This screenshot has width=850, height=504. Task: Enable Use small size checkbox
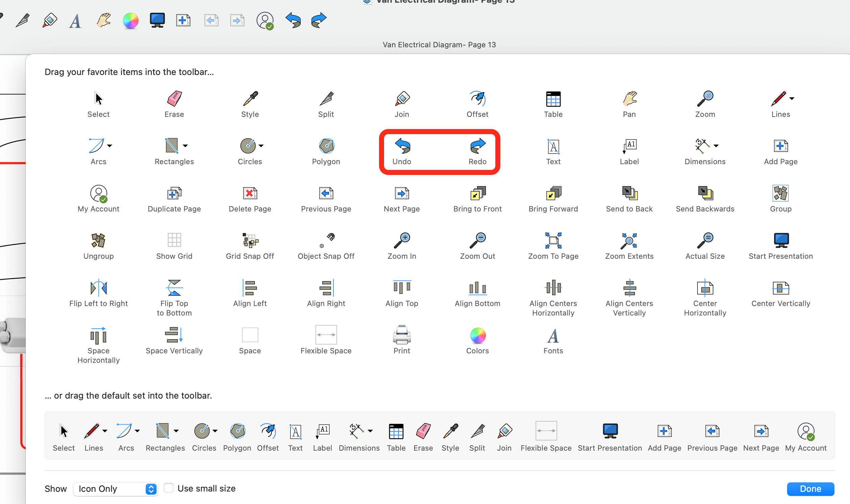(169, 488)
